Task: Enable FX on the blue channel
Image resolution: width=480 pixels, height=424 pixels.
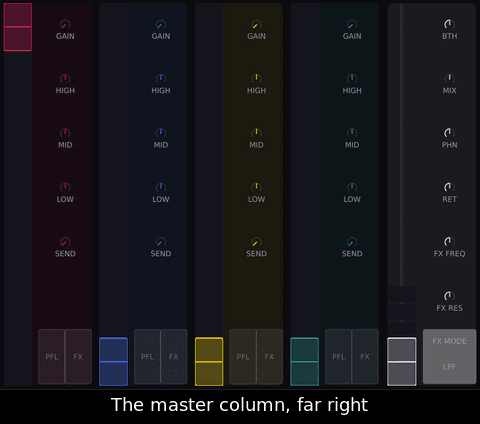Action: tap(174, 357)
